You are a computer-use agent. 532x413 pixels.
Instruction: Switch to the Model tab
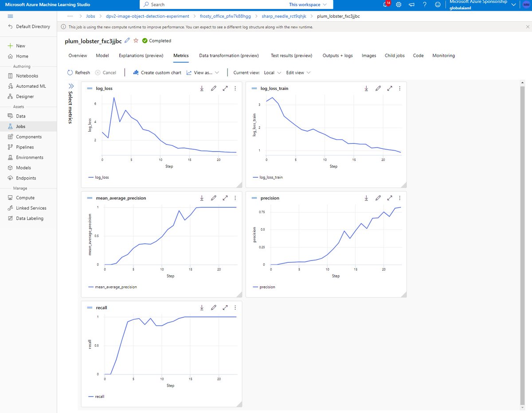102,55
